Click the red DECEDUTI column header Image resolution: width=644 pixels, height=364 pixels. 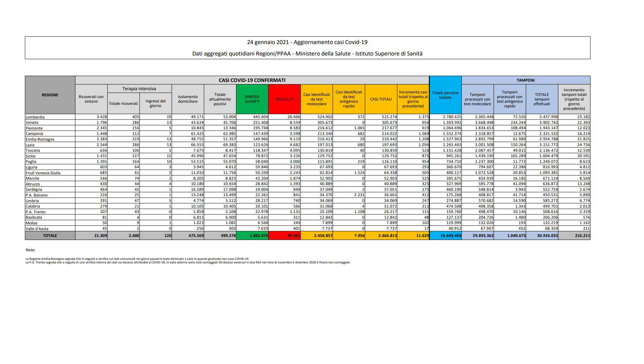[x=284, y=99]
